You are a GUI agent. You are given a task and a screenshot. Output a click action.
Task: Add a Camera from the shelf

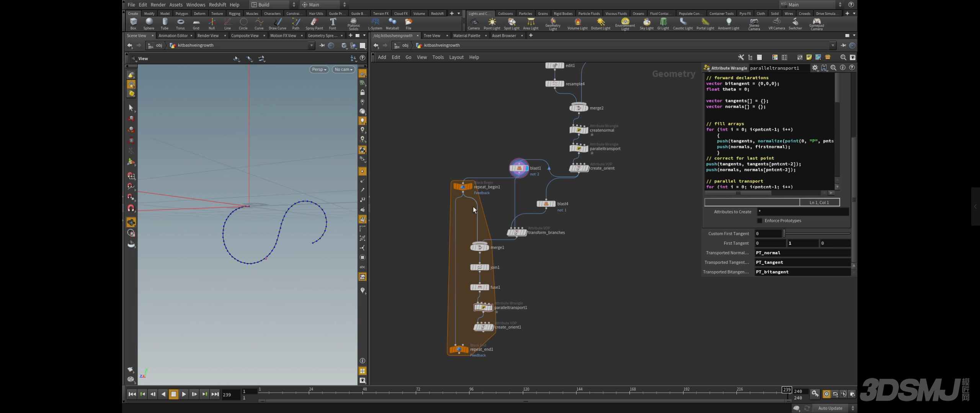tap(474, 24)
